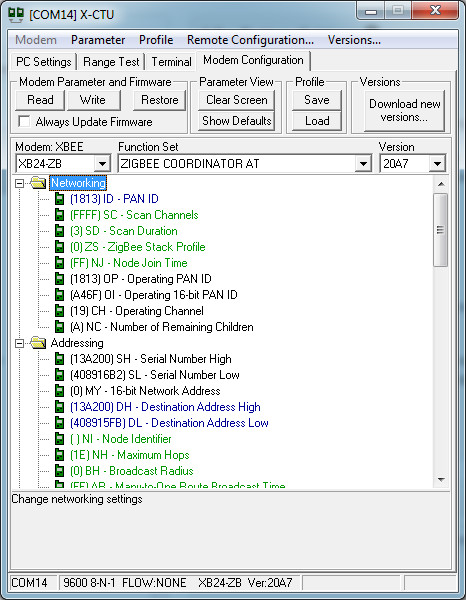Click the scrollbar down arrow
The width and height of the screenshot is (466, 600).
pos(441,479)
